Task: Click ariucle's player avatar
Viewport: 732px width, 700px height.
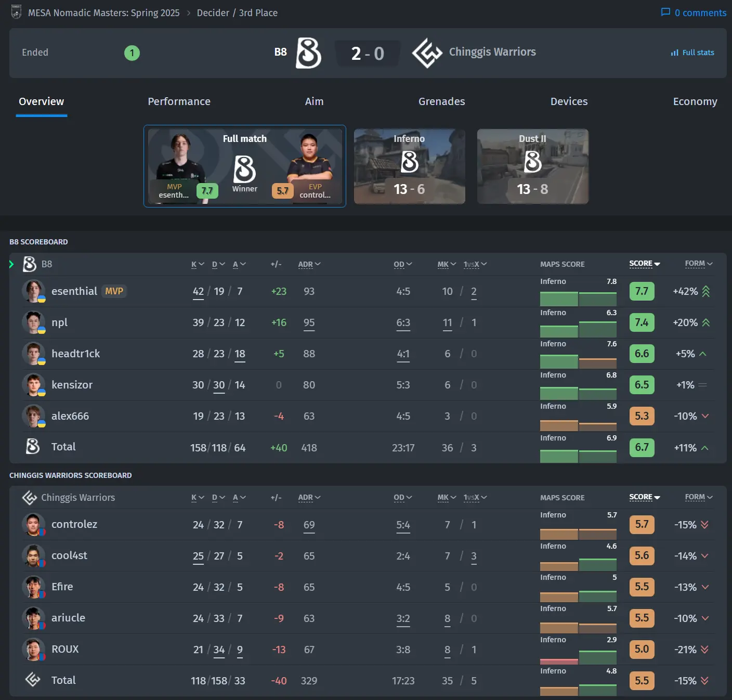Action: [34, 618]
